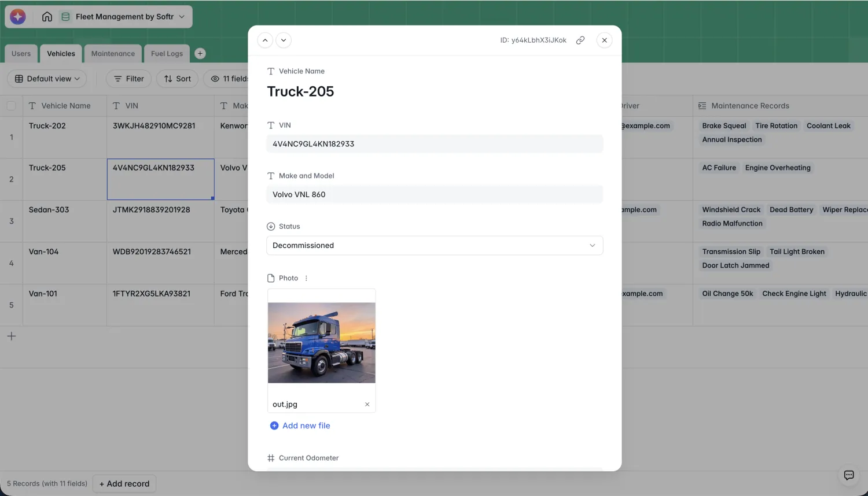Click the AC Failure tag
This screenshot has width=868, height=496.
tap(719, 168)
